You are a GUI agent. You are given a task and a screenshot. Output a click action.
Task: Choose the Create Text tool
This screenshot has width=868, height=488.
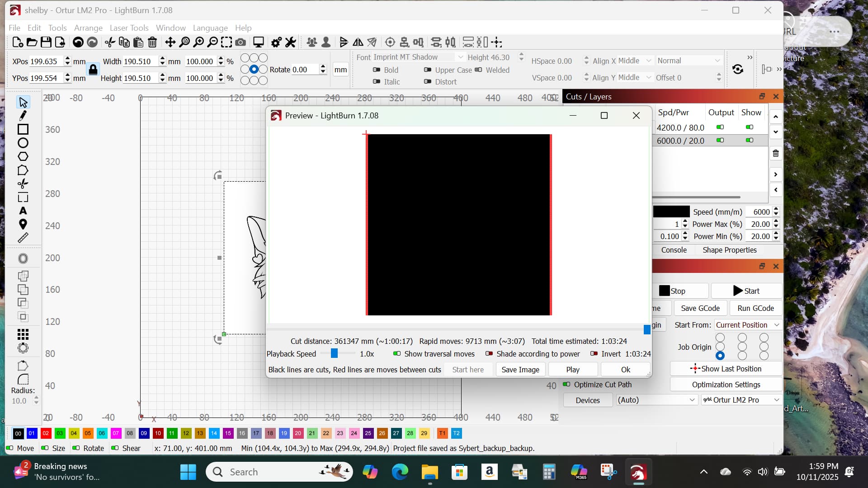click(x=23, y=211)
